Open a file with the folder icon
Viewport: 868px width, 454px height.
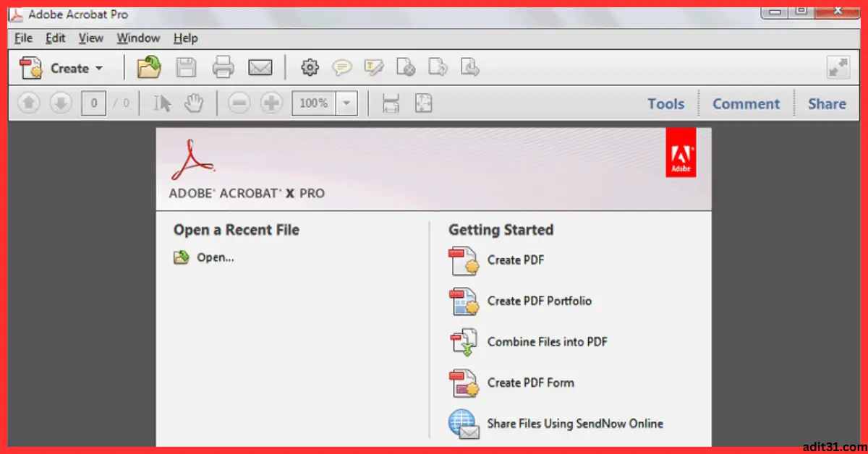(148, 67)
